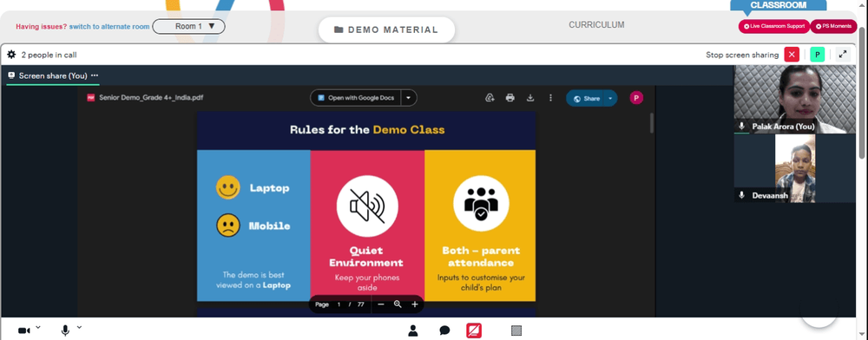Image resolution: width=868 pixels, height=340 pixels.
Task: Select Devaansh video thumbnail
Action: (795, 168)
